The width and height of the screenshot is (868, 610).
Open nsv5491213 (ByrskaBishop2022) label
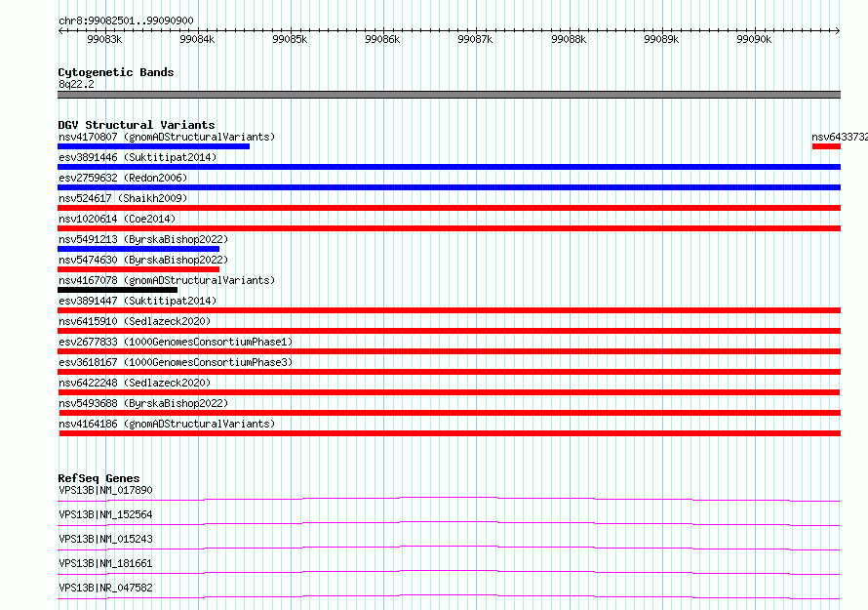tap(143, 239)
